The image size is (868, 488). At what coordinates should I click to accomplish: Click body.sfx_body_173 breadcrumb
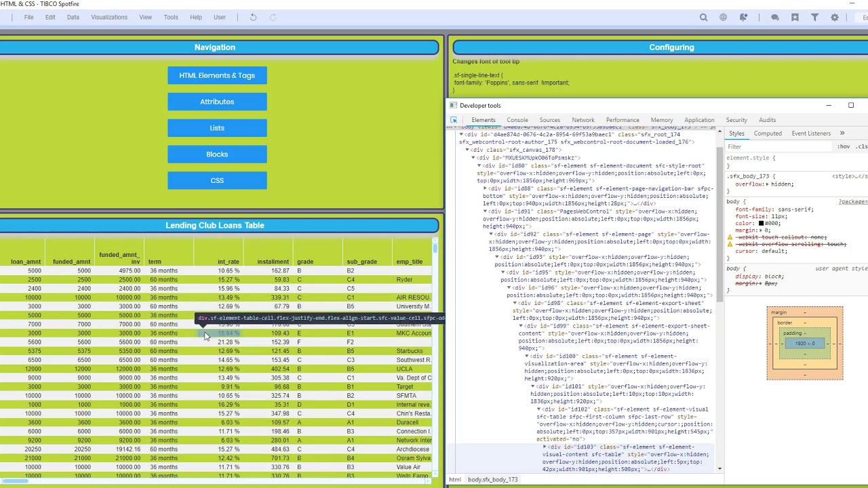coord(492,480)
